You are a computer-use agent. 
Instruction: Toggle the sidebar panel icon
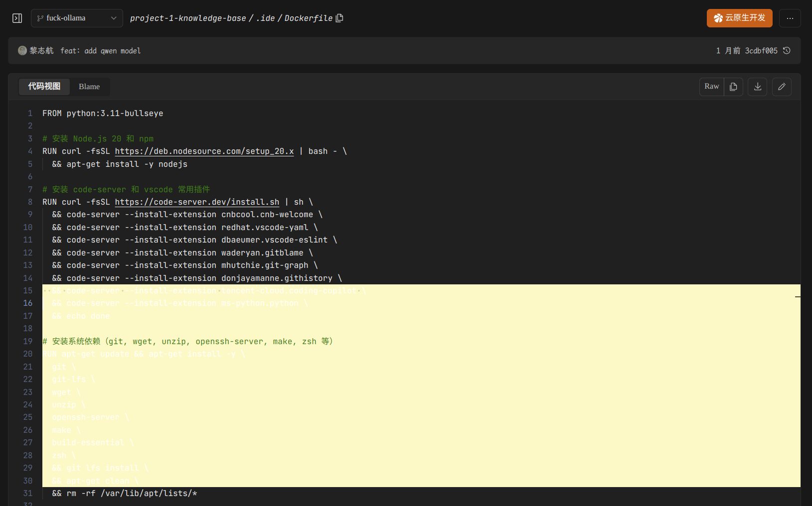click(x=17, y=18)
